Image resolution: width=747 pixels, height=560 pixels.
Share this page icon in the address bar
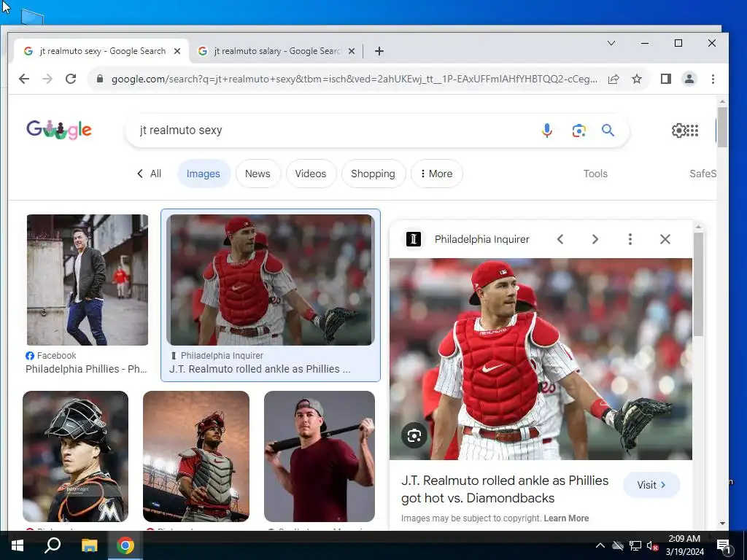pyautogui.click(x=614, y=79)
